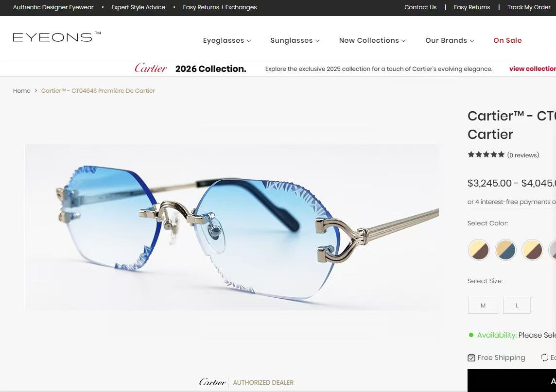Click the green availability indicator dot

tap(471, 335)
